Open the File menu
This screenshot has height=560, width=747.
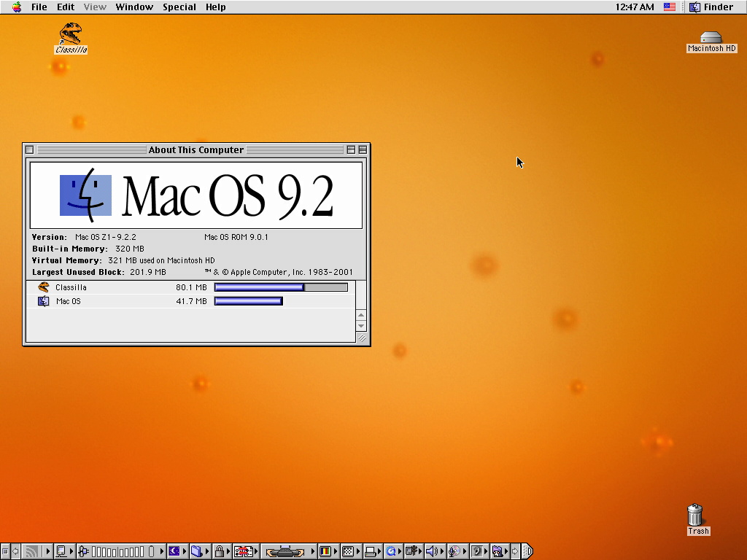(39, 7)
